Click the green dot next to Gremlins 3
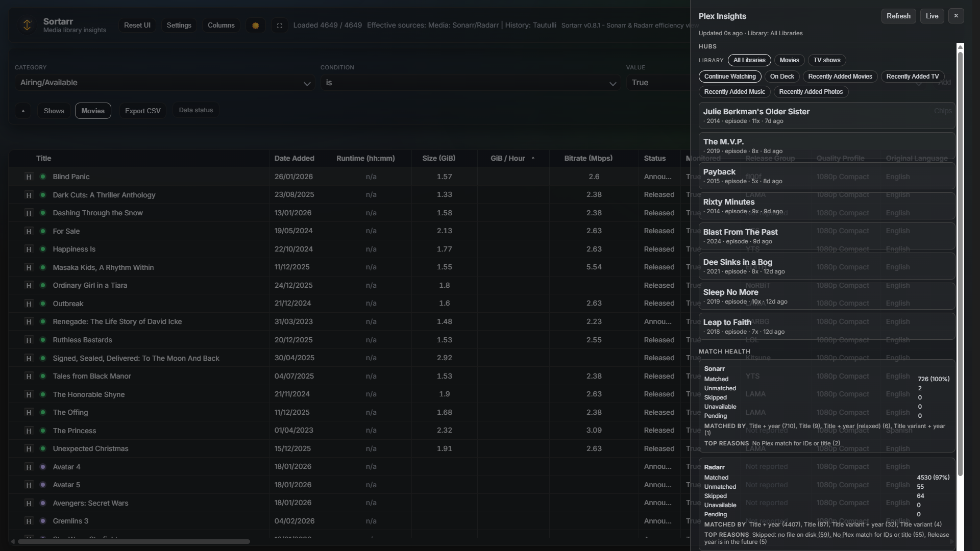The image size is (980, 551). coord(43,521)
